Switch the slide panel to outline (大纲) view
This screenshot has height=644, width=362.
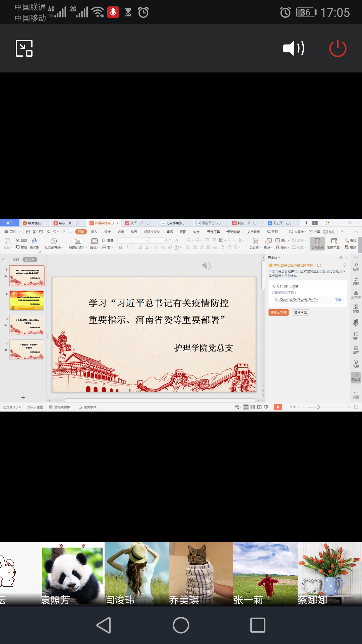16,259
